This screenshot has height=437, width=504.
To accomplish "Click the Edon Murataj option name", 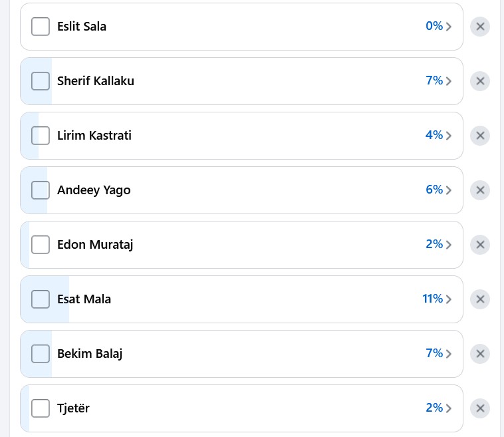I will coord(95,245).
